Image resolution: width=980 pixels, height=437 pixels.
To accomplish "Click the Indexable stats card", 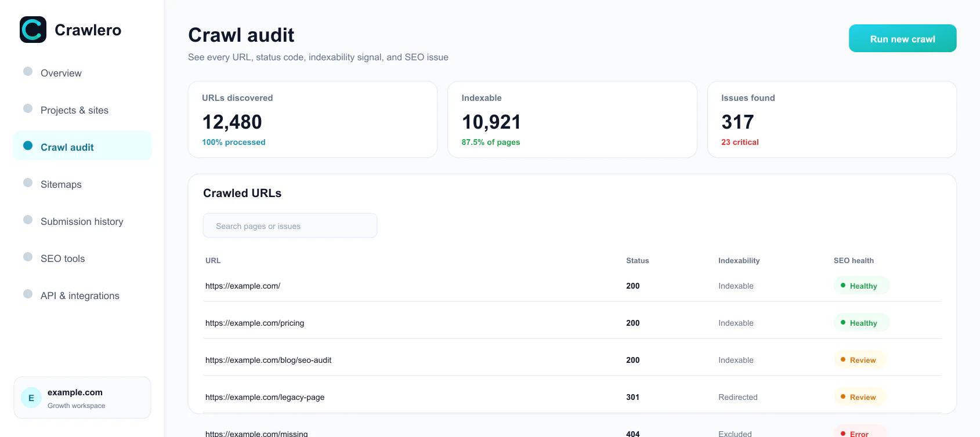I will tap(572, 119).
